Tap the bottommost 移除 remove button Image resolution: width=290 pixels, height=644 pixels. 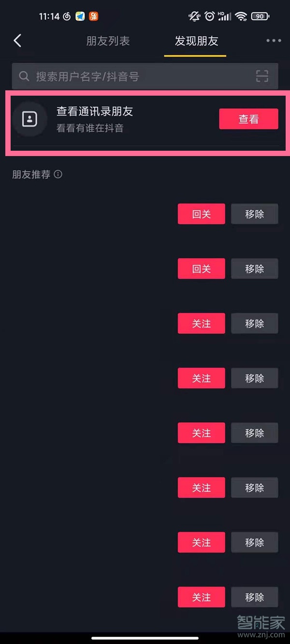point(254,597)
